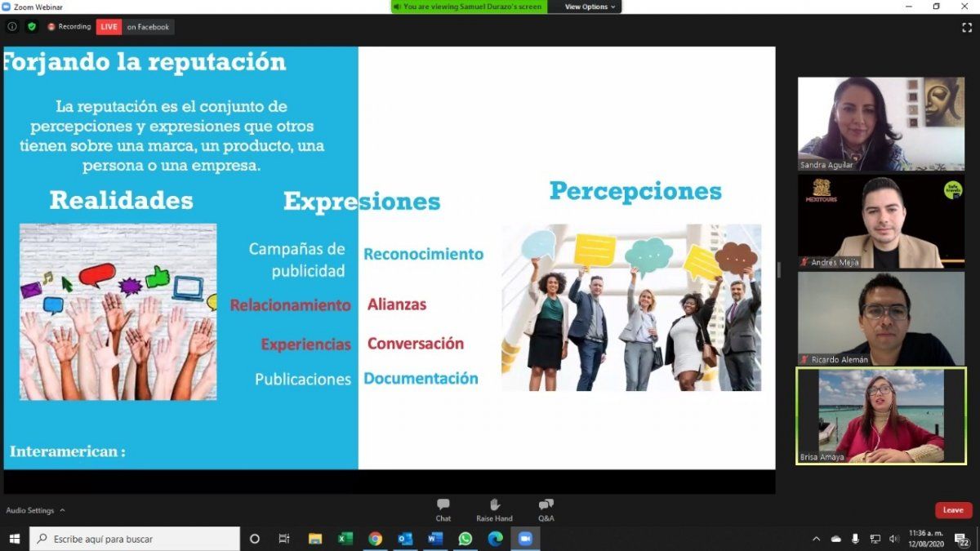Show hidden system tray icons
The height and width of the screenshot is (551, 980).
point(816,539)
